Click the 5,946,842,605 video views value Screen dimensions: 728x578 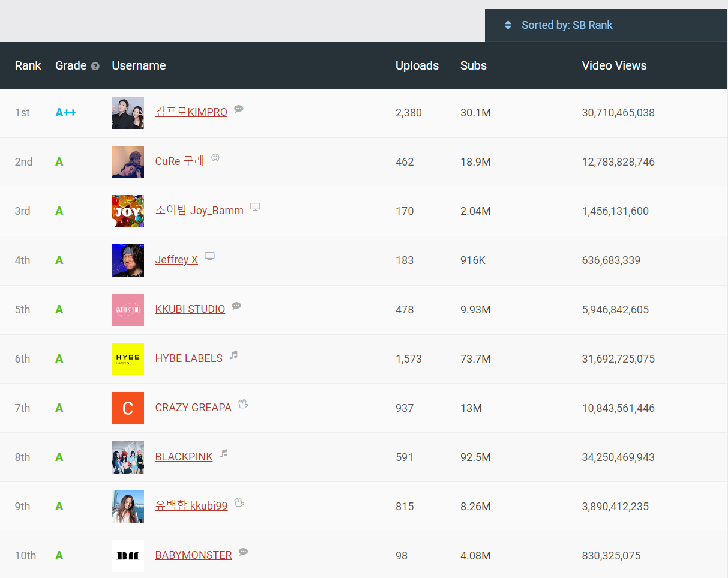(x=615, y=310)
